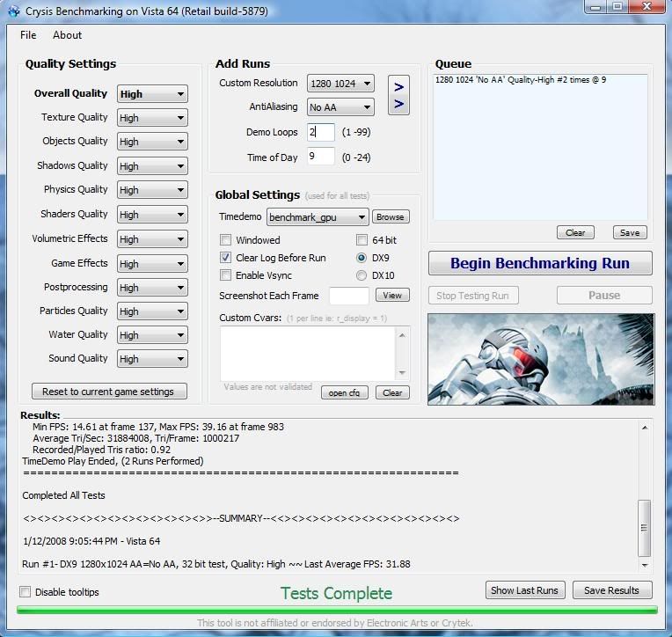Click the Tests Complete status text
672x637 pixels.
tap(336, 593)
